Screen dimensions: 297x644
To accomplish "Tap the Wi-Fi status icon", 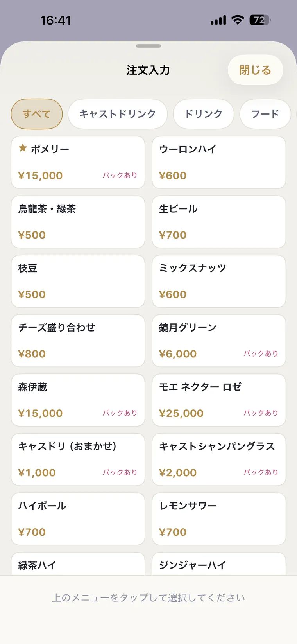I will click(237, 20).
